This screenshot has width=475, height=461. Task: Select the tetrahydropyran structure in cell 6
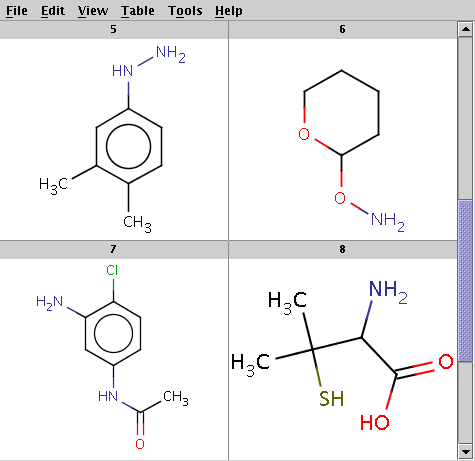(x=352, y=151)
